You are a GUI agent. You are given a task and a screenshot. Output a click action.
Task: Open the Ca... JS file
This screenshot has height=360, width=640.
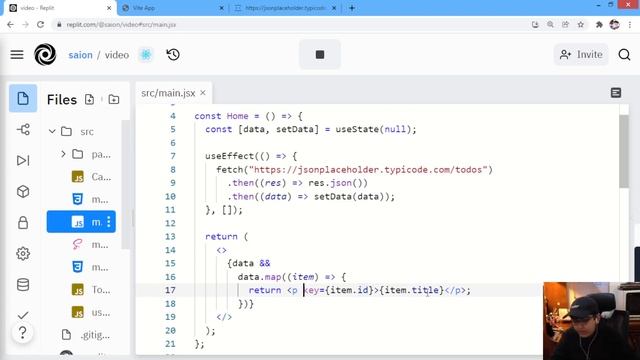91,177
